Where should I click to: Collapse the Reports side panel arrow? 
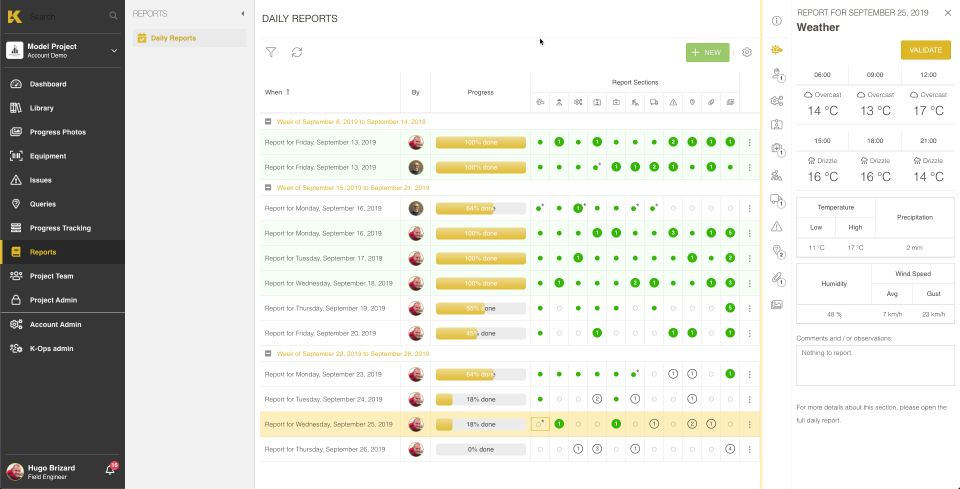click(242, 14)
